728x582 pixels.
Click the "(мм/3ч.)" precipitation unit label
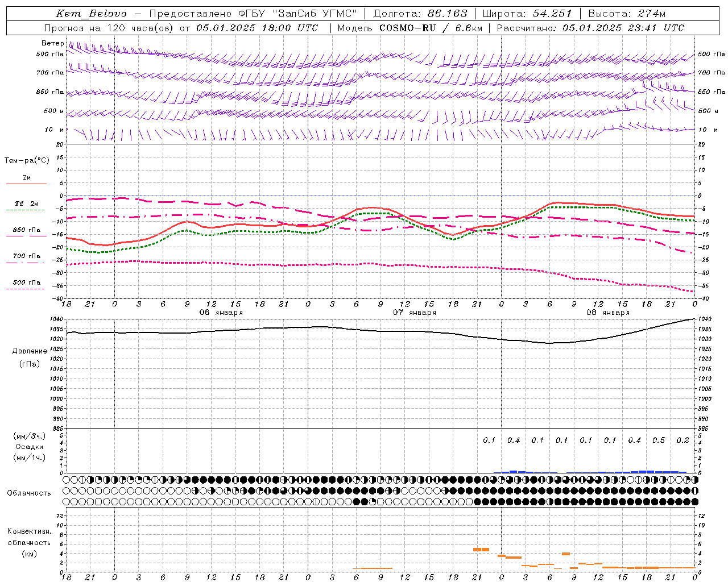pyautogui.click(x=30, y=435)
